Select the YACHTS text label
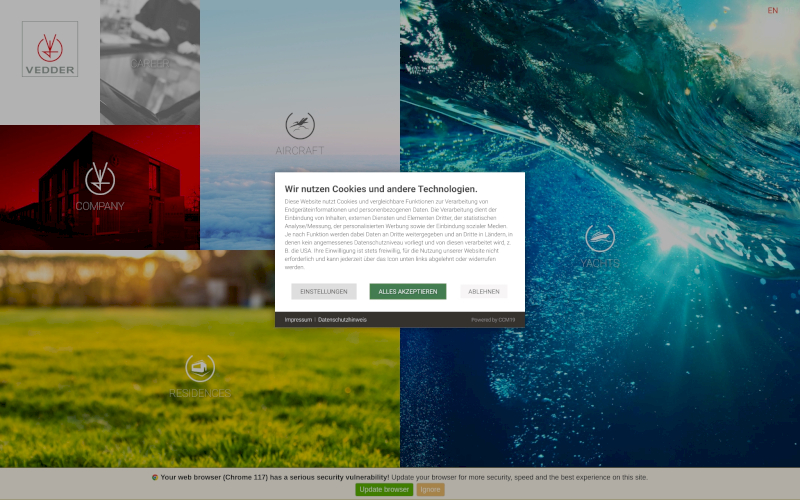Viewport: 800px width, 500px height. click(600, 263)
